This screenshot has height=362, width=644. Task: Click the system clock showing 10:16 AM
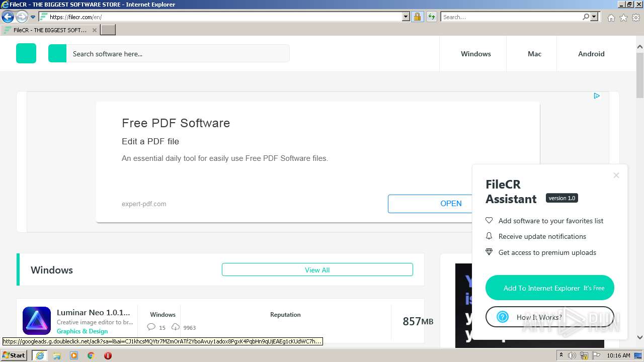[618, 355]
